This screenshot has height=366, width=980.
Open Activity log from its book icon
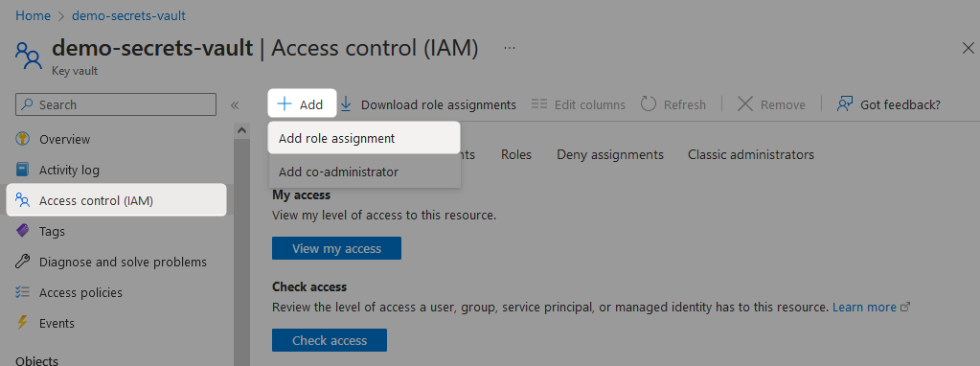tap(22, 170)
